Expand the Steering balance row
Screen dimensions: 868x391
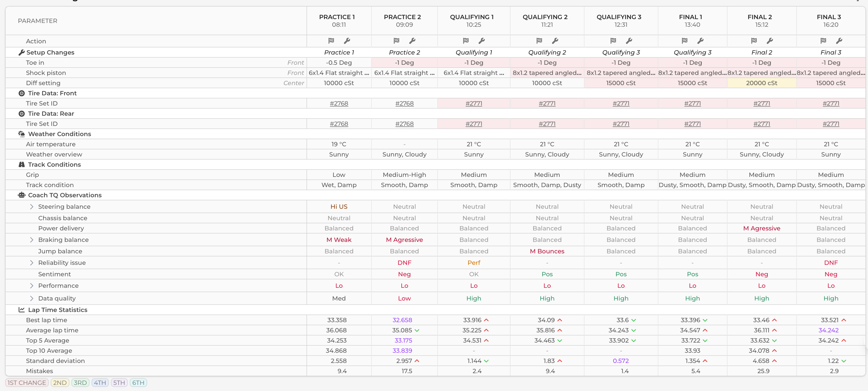coord(32,206)
